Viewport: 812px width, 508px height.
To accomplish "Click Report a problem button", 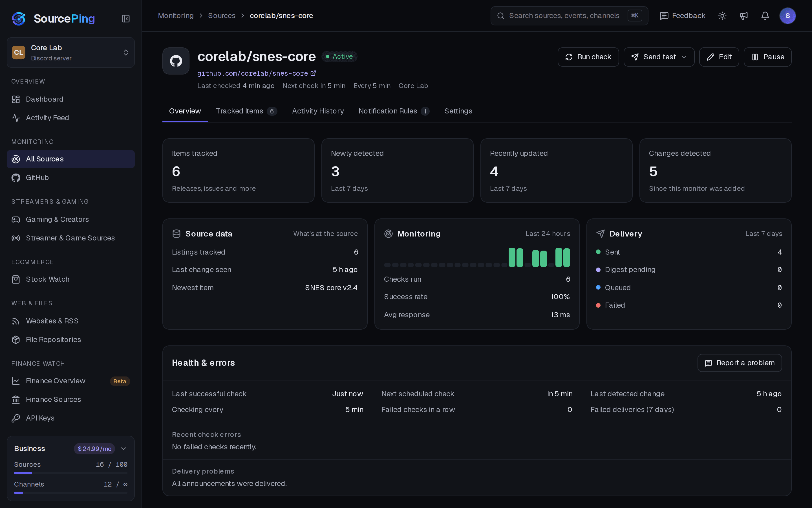I will (x=740, y=363).
